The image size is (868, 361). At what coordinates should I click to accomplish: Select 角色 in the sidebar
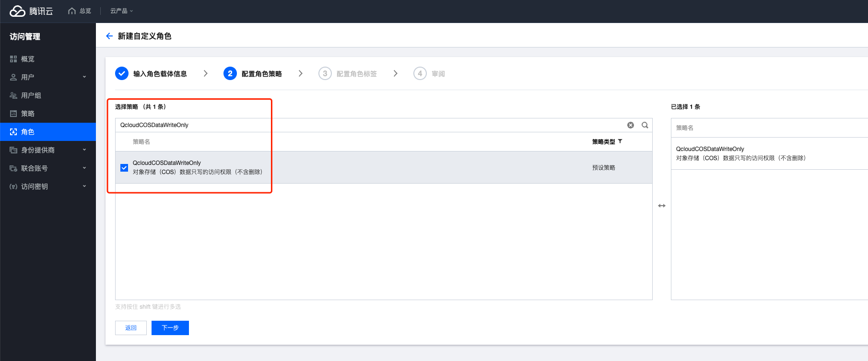pyautogui.click(x=48, y=132)
